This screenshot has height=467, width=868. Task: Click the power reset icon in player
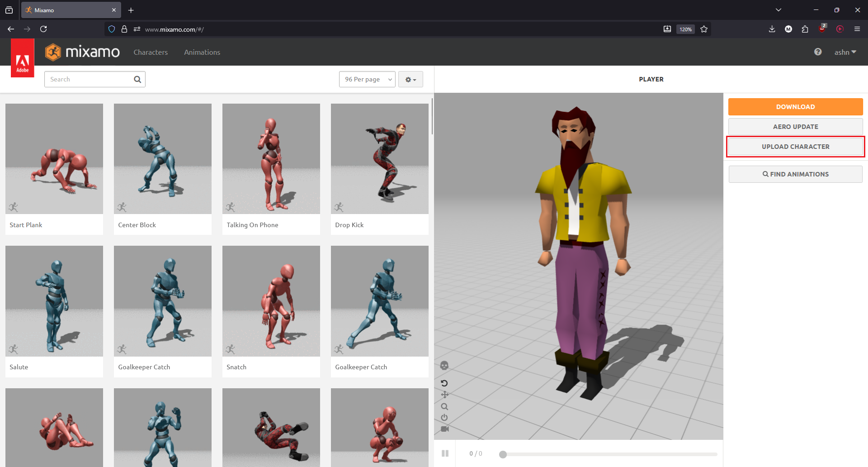pyautogui.click(x=444, y=418)
